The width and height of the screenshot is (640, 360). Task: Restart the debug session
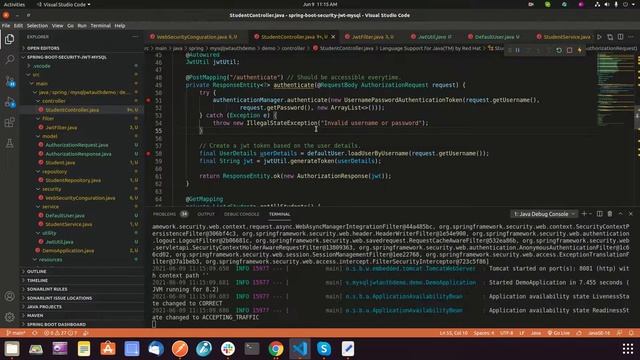click(559, 50)
